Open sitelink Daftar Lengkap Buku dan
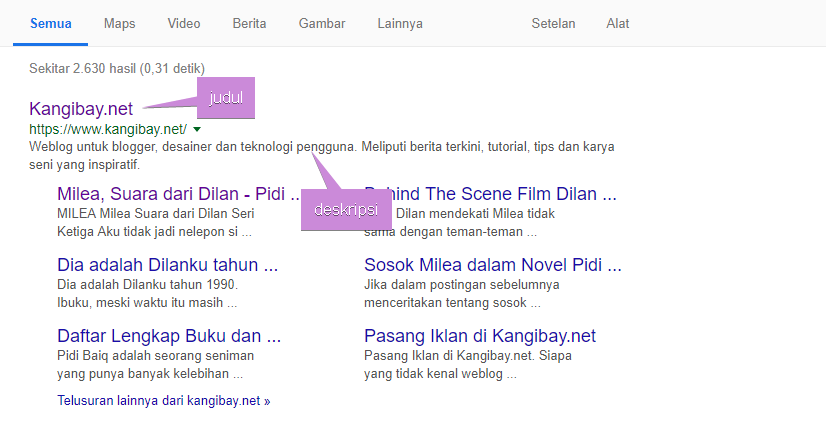This screenshot has width=826, height=425. pyautogui.click(x=169, y=335)
